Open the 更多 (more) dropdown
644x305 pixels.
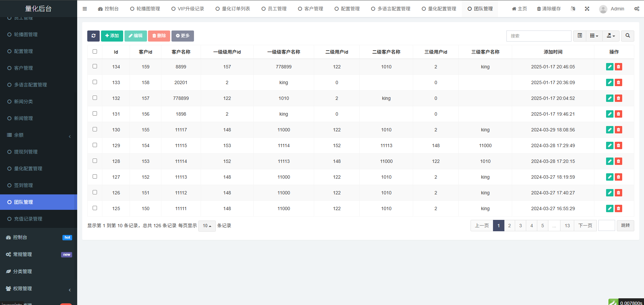(x=183, y=36)
